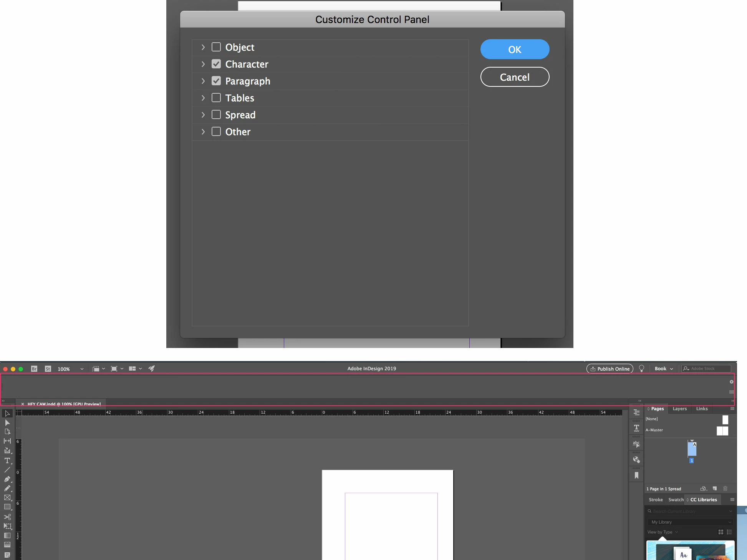The image size is (747, 560).
Task: Select page 1 thumbnail in Pages panel
Action: point(692,449)
